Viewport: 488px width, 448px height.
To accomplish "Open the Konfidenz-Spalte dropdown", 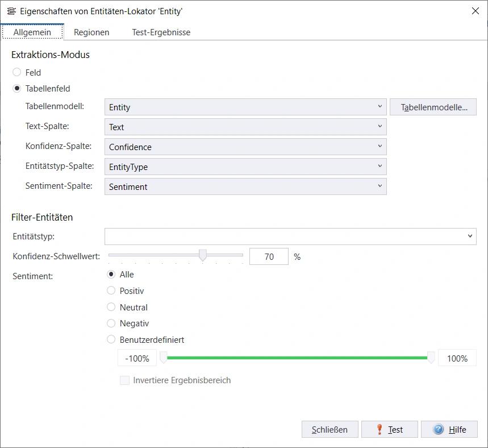I will coord(245,147).
